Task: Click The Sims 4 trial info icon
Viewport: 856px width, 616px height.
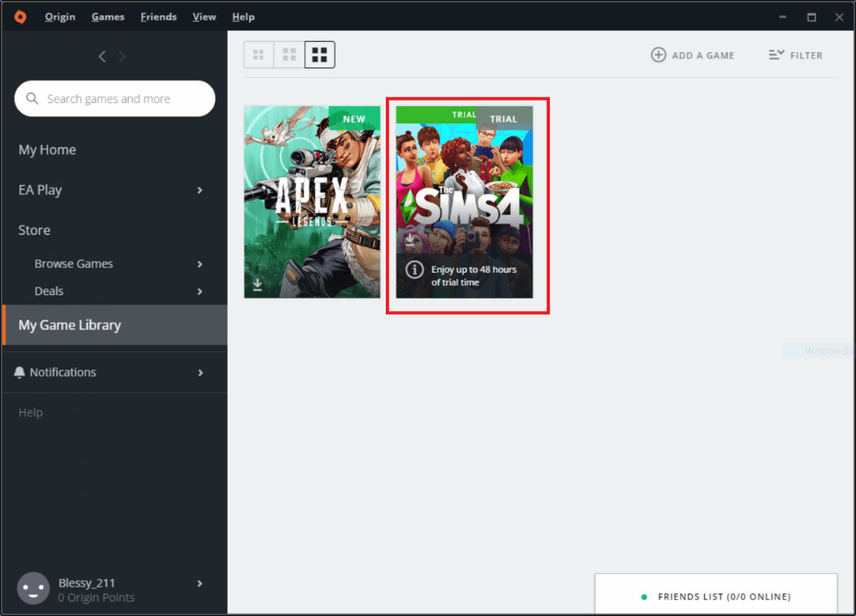Action: click(x=414, y=270)
